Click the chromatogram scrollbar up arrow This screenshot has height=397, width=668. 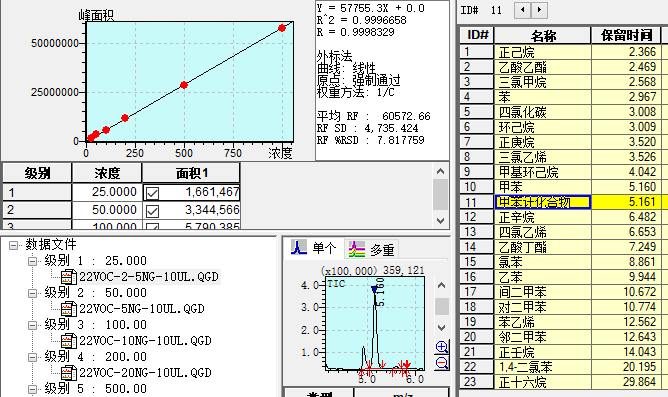pos(442,285)
